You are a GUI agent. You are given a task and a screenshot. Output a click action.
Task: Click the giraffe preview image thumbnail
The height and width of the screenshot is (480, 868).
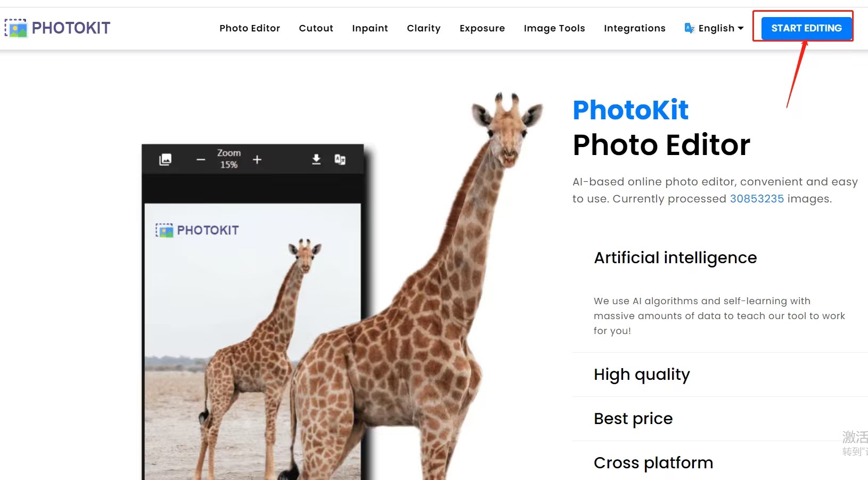point(252,341)
